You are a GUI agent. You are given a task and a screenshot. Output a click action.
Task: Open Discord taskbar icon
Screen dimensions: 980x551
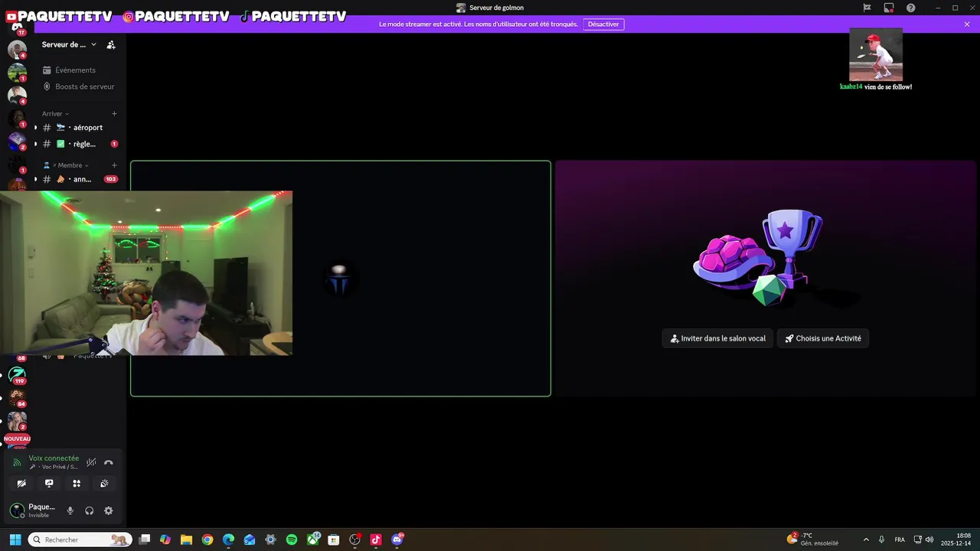397,540
